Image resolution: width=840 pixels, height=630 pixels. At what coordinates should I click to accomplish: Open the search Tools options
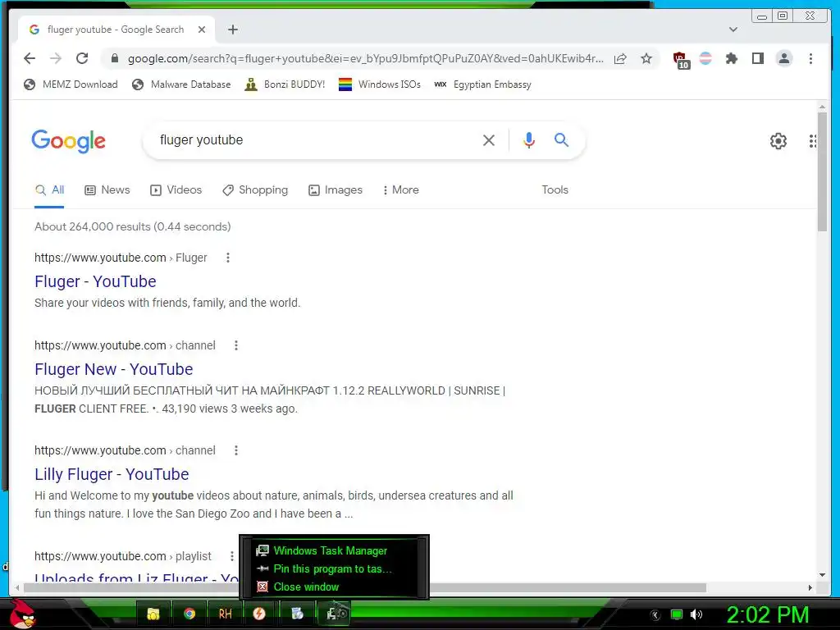click(x=555, y=190)
